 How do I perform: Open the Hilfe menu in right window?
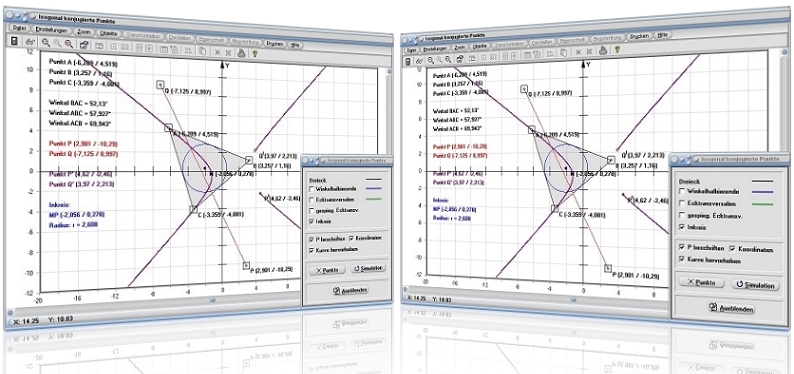[663, 35]
